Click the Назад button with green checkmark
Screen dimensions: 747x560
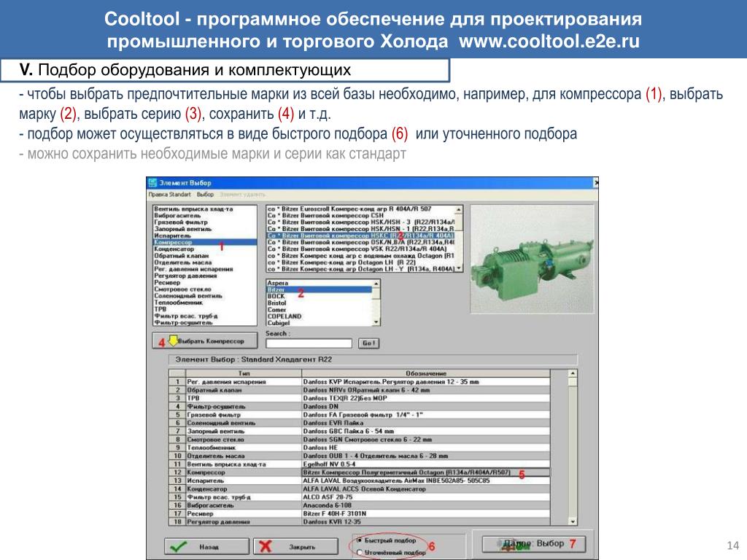pos(206,547)
